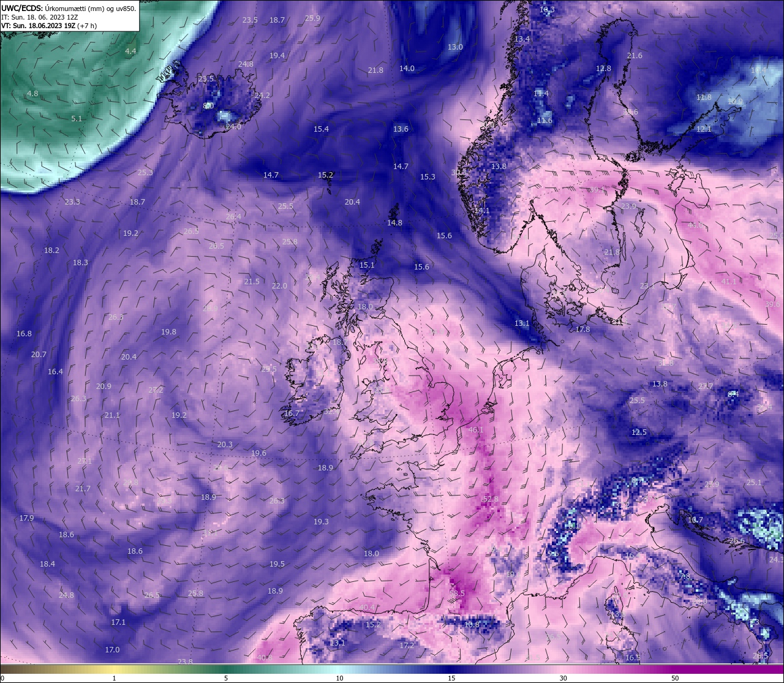
Task: Click the 18.3 value in the western Atlantic
Action: pos(80,263)
